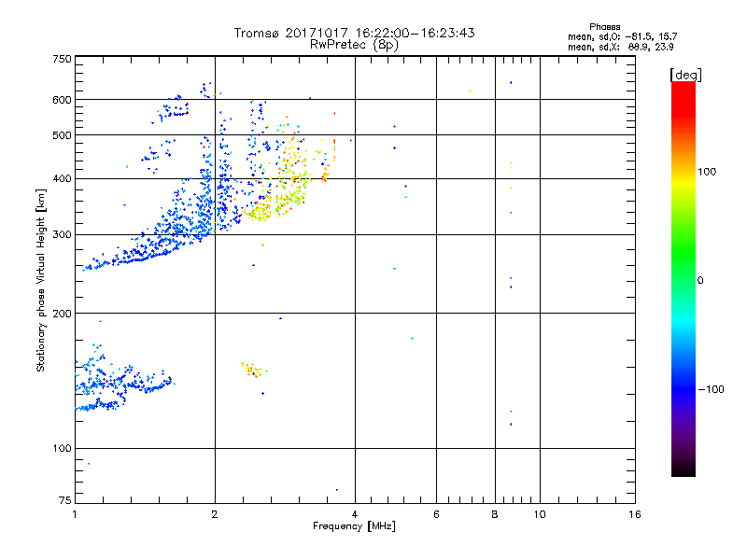This screenshot has height=560, width=747.
Task: Click the x-axis tick label '4'
Action: (355, 514)
